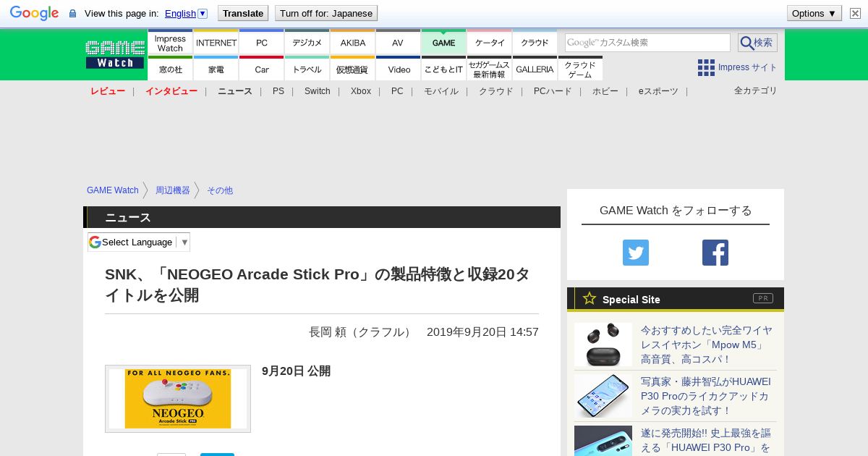The image size is (868, 456).
Task: Go to the ニュース menu item
Action: click(235, 91)
